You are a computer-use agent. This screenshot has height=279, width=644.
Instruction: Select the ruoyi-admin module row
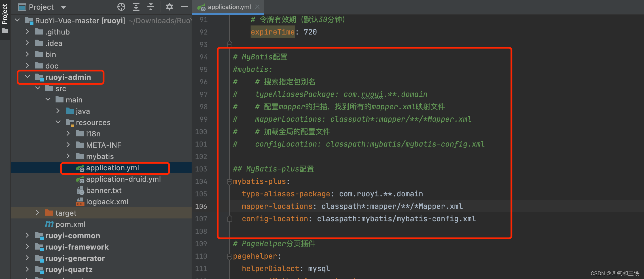(101, 77)
